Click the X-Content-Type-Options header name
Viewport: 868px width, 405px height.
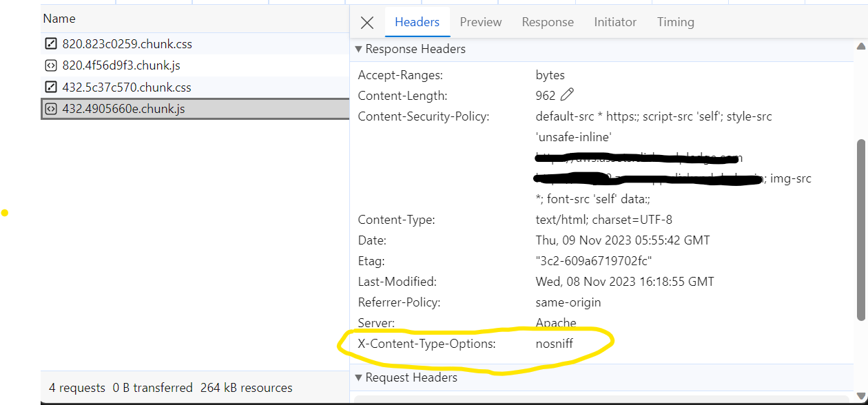(x=426, y=343)
